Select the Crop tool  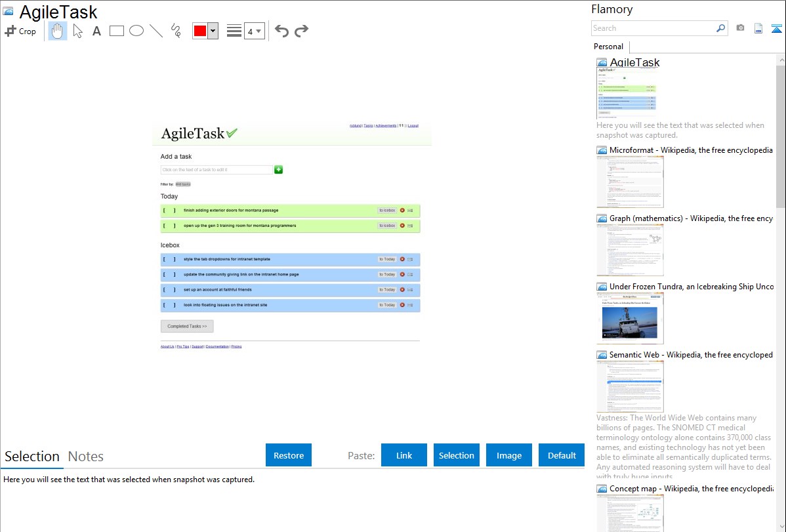coord(20,31)
